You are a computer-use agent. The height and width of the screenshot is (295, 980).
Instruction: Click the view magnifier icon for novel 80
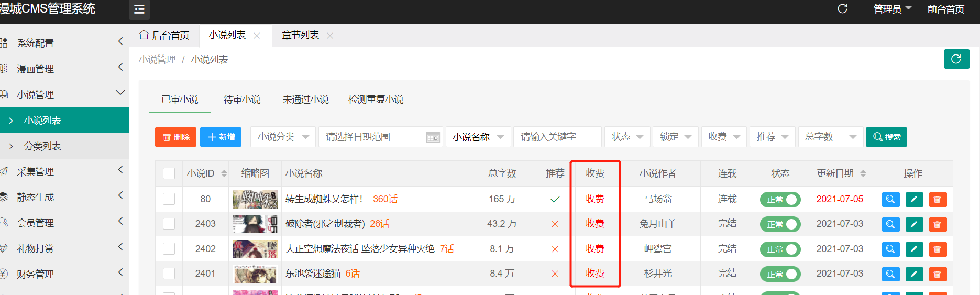(890, 200)
